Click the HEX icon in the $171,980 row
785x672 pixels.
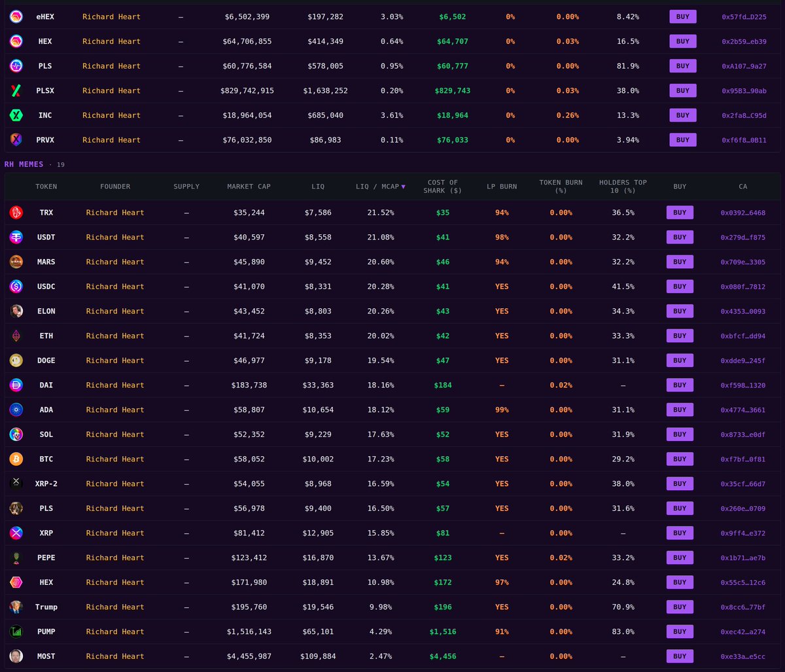pos(16,582)
